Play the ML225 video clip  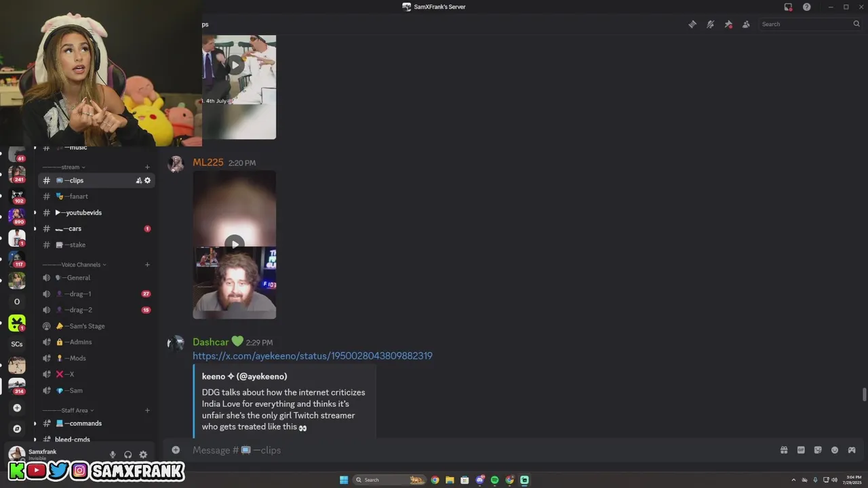235,244
